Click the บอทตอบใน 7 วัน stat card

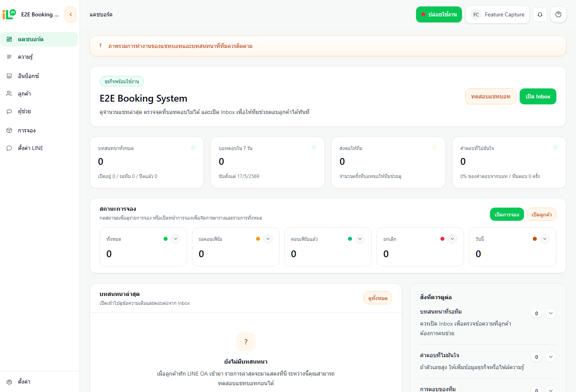click(x=268, y=162)
